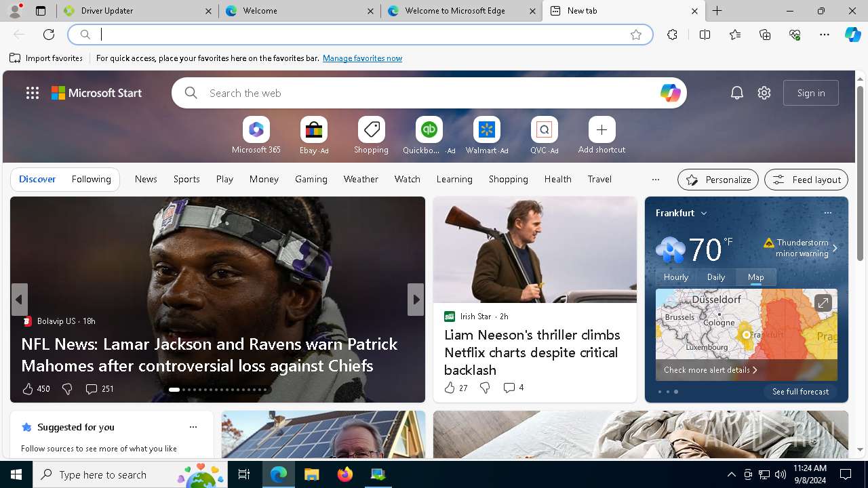
Task: Open Task View on the taskbar
Action: click(x=244, y=474)
